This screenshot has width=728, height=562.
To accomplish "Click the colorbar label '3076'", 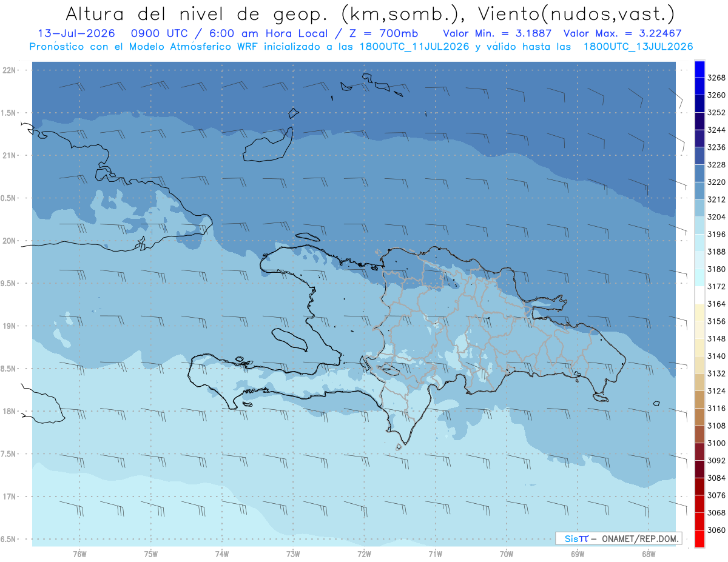I will pyautogui.click(x=716, y=495).
